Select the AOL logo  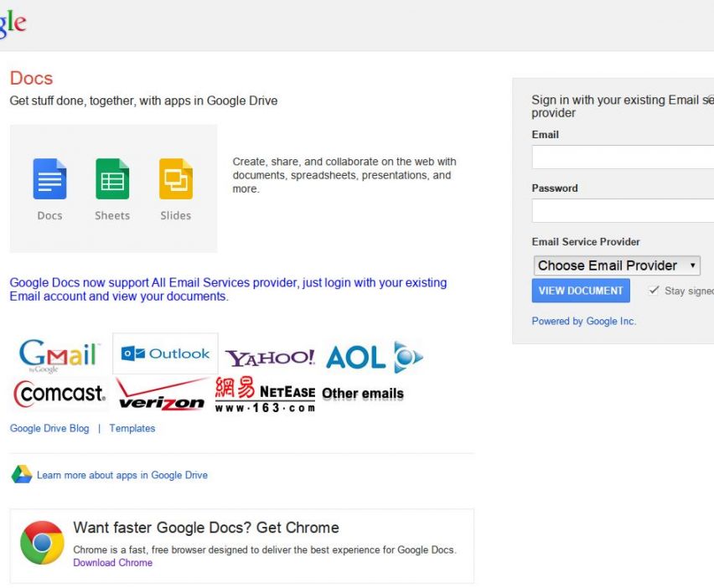pyautogui.click(x=374, y=358)
